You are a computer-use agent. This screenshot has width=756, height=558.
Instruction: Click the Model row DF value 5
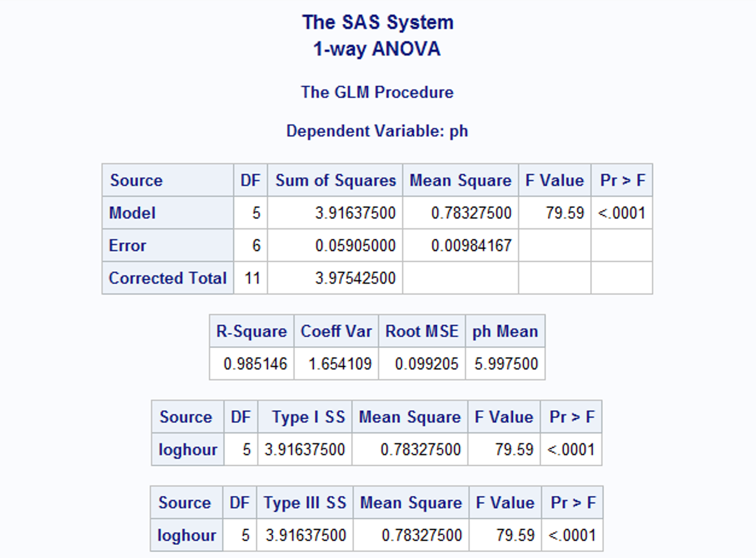click(x=257, y=213)
